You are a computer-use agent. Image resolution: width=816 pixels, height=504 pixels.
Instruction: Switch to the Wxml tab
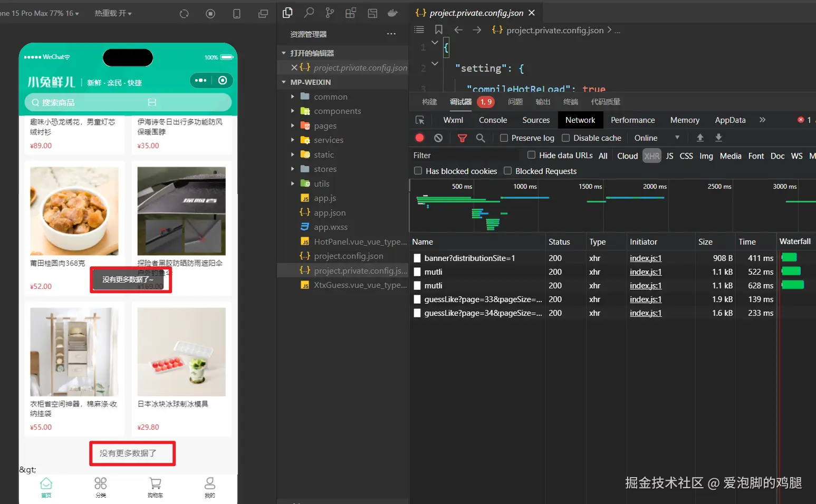point(453,120)
